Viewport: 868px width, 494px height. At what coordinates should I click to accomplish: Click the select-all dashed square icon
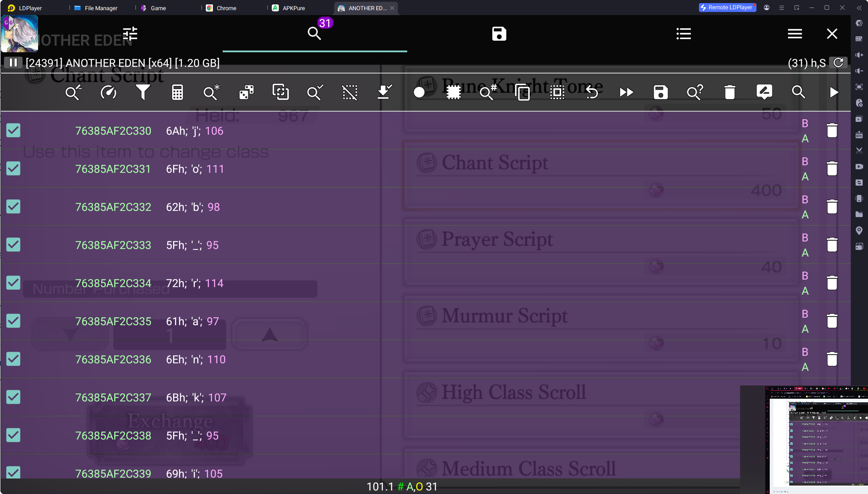click(557, 92)
